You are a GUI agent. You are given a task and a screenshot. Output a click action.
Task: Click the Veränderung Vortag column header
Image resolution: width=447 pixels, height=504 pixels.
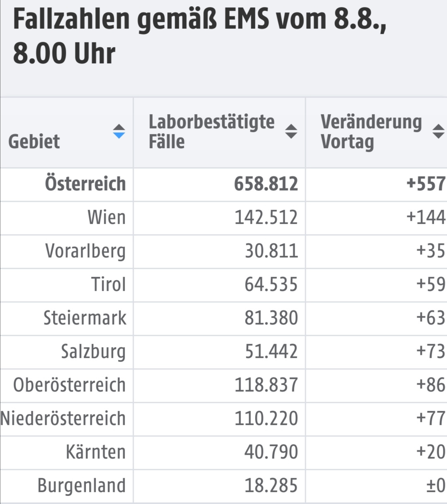point(377,133)
